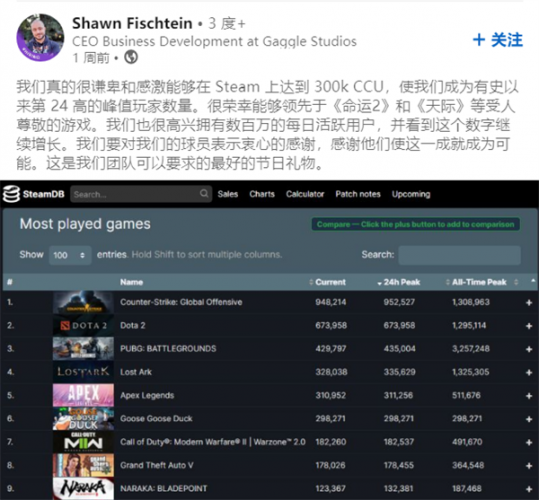Select the CEO Business Development at Gaggle Studios text

tap(214, 41)
